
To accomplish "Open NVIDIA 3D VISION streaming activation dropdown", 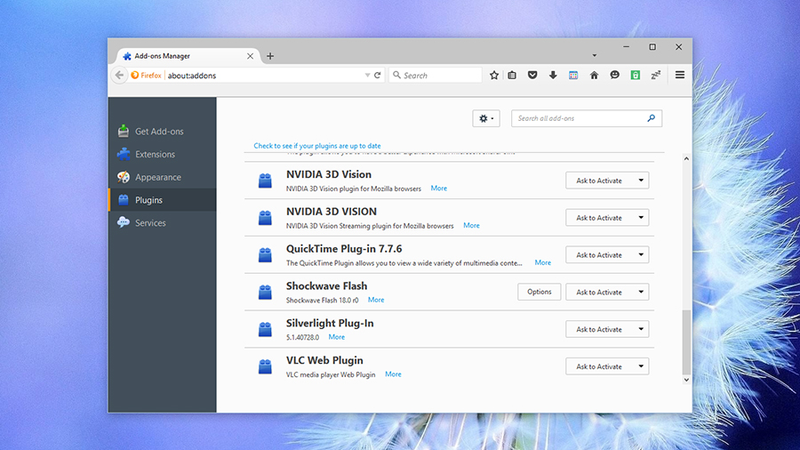I will [607, 217].
